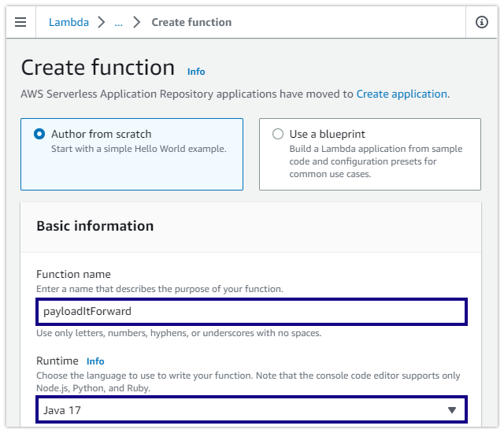Click the Create function breadcrumb text
Screen dimensions: 504x433
pyautogui.click(x=191, y=22)
